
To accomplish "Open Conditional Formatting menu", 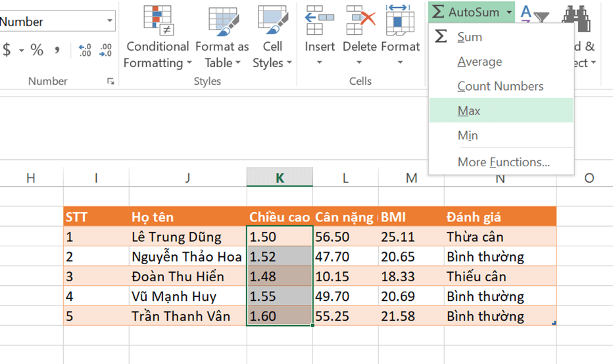I will pos(158,37).
